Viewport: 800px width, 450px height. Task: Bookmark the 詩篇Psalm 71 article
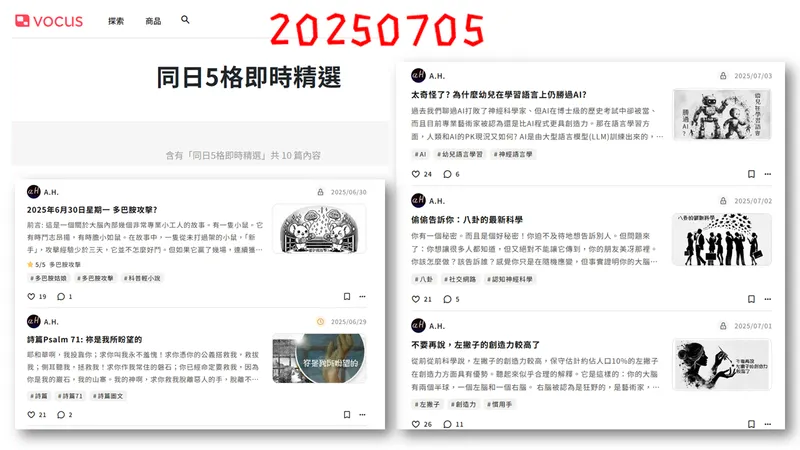(x=347, y=415)
